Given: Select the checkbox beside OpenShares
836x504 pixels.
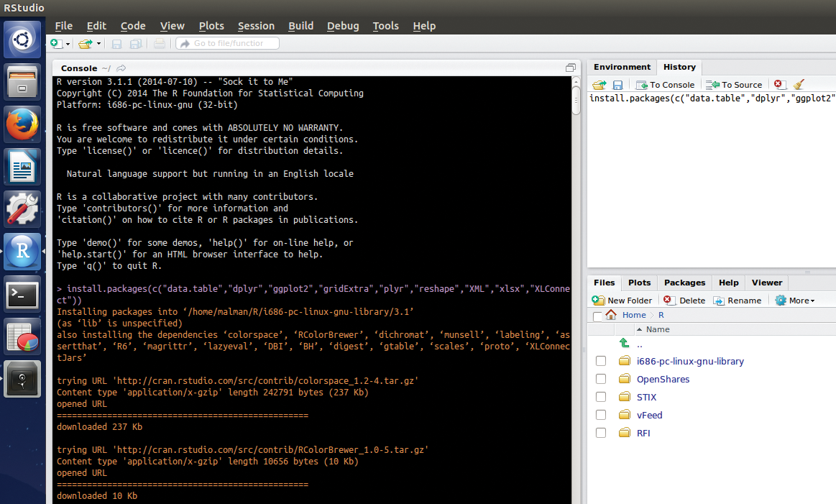Looking at the screenshot, I should [600, 378].
